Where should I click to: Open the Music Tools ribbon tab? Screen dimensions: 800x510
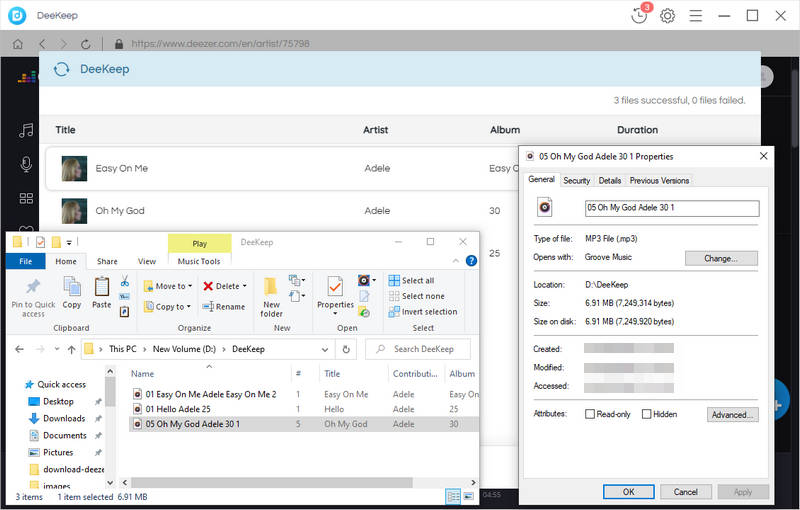pyautogui.click(x=199, y=261)
